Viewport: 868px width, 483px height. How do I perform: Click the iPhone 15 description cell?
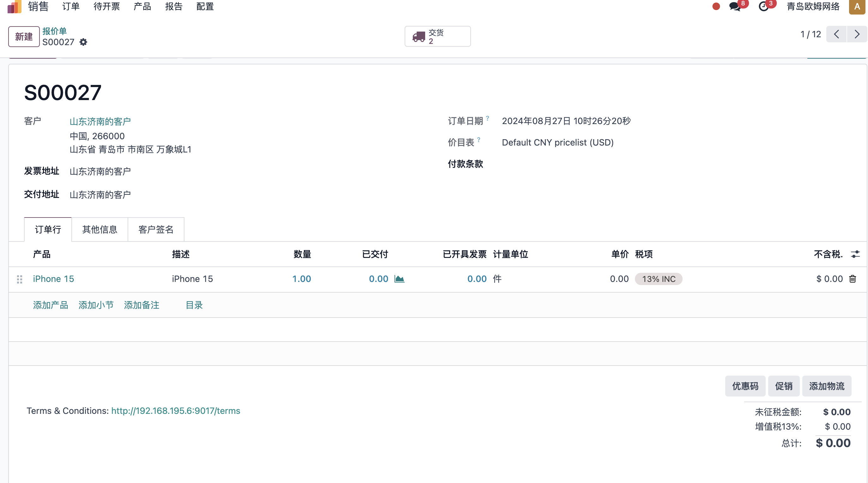pyautogui.click(x=192, y=279)
